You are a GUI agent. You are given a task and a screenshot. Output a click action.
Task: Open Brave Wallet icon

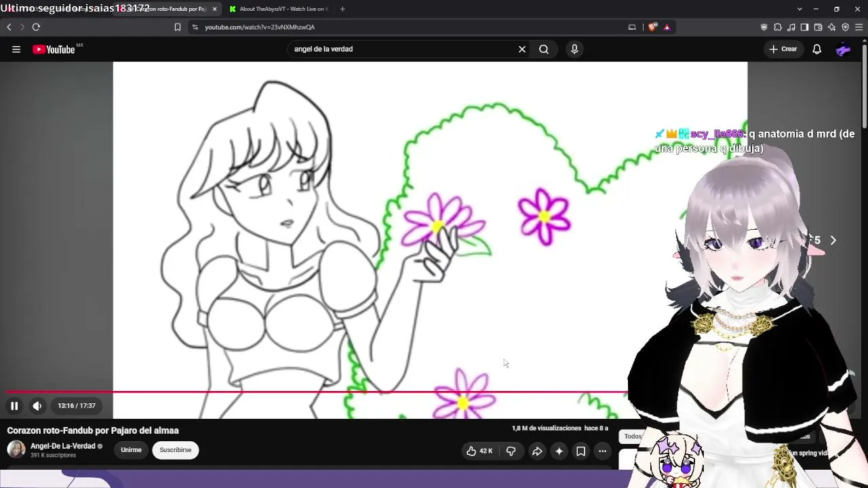pos(818,27)
